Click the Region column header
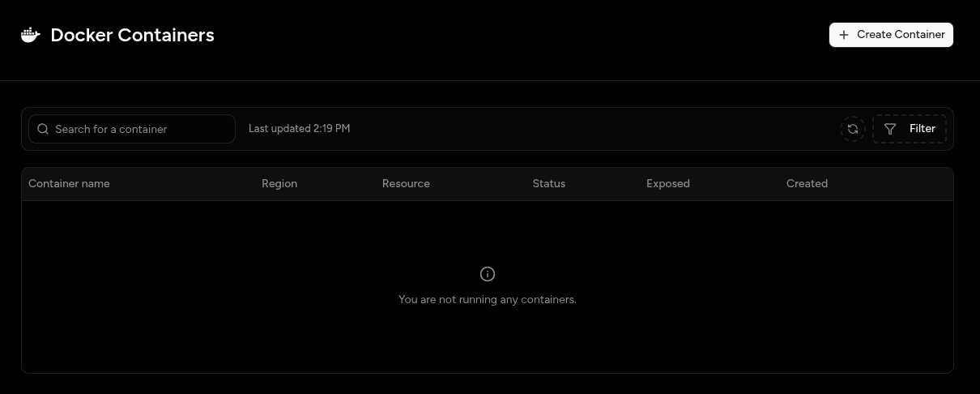Image resolution: width=980 pixels, height=394 pixels. (x=279, y=183)
